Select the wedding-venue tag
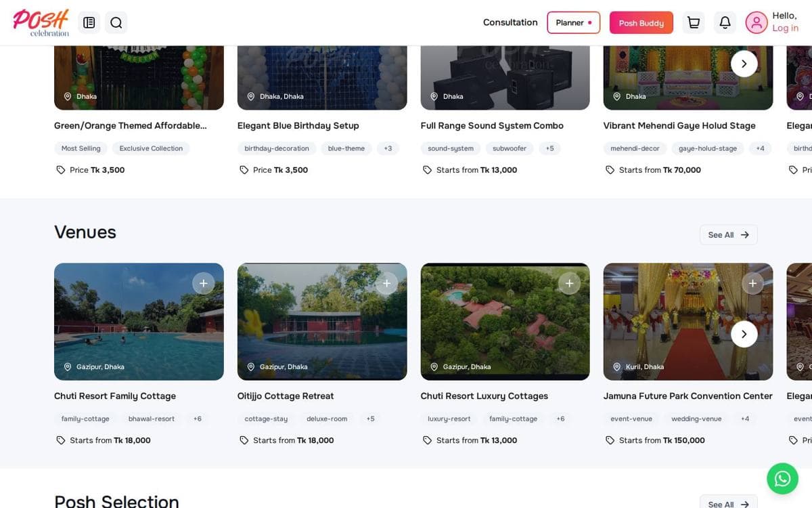Viewport: 812px width, 508px height. [696, 419]
